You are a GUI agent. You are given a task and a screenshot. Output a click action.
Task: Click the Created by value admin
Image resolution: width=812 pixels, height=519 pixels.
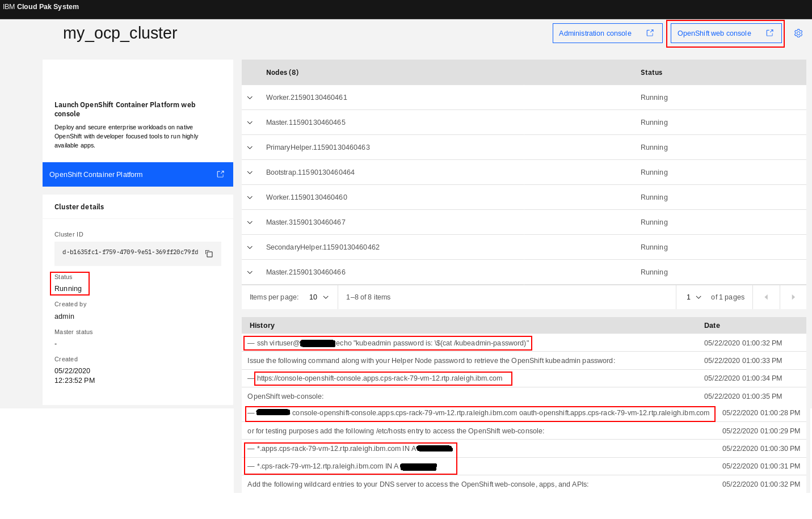(x=64, y=317)
